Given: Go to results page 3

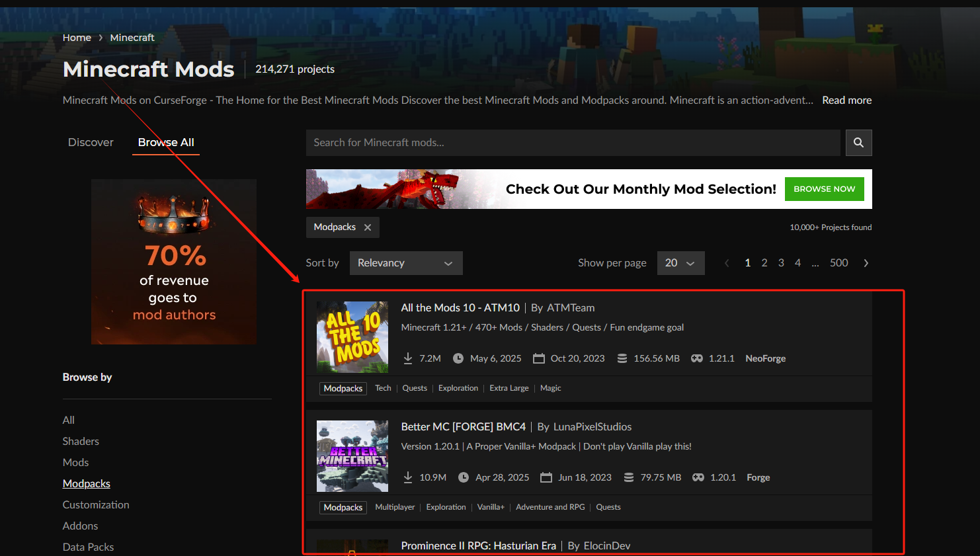Looking at the screenshot, I should [x=781, y=263].
